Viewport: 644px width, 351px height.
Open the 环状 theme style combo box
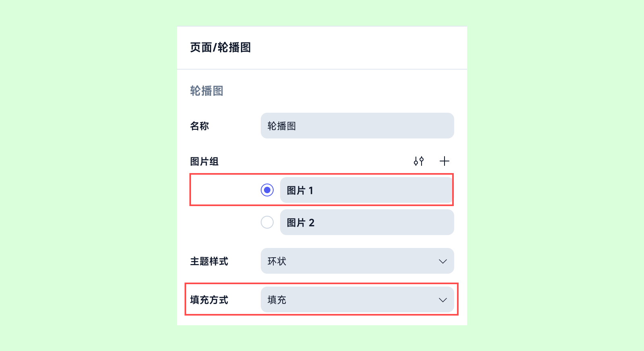(357, 261)
